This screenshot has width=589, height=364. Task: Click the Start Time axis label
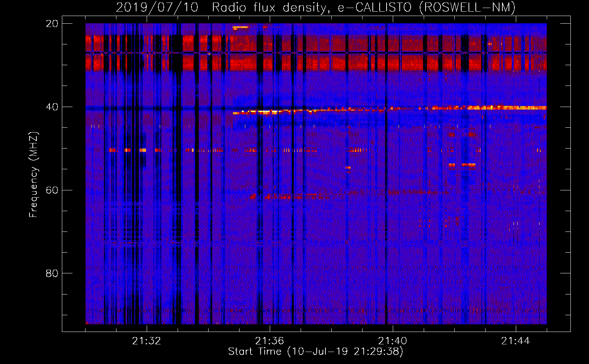316,352
